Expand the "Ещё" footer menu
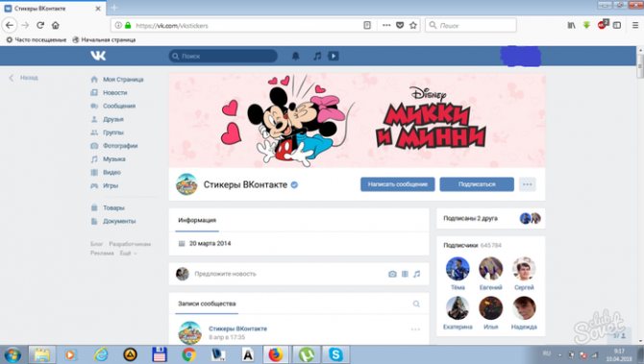 (128, 254)
